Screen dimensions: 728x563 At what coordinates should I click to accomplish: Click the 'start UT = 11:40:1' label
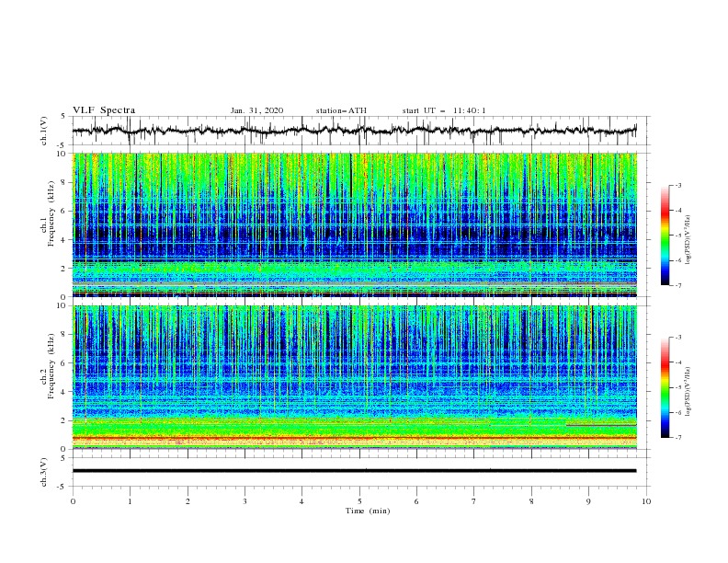[444, 110]
